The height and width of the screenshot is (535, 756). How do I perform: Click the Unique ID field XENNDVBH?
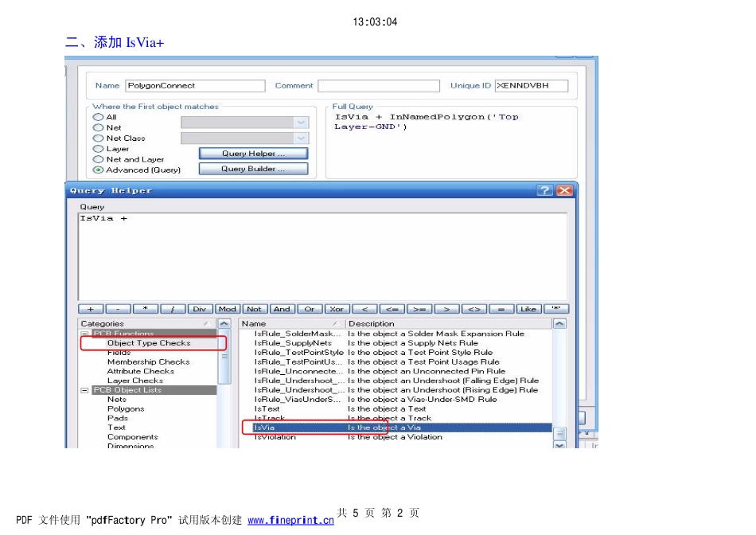coord(532,86)
